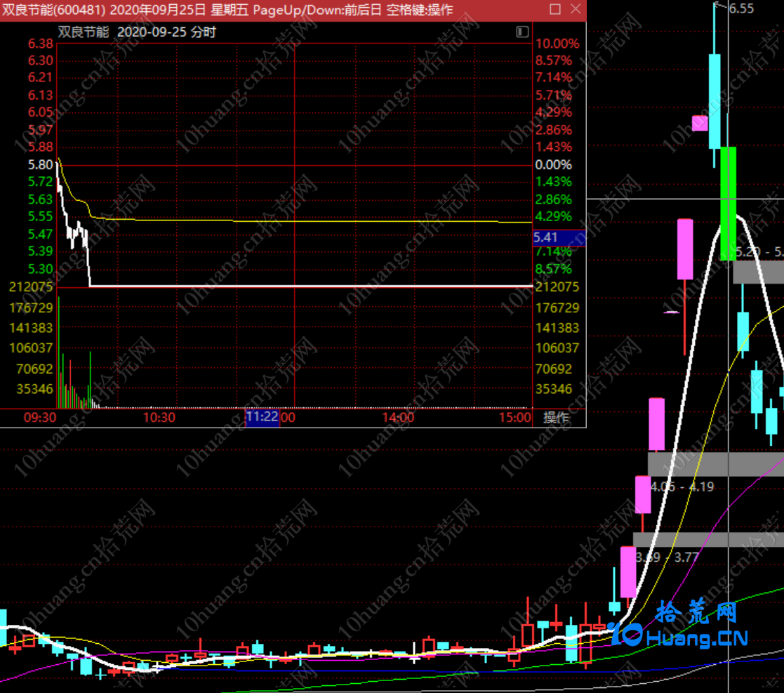Click the 11:22 time cursor label
The image size is (784, 693).
[x=262, y=416]
